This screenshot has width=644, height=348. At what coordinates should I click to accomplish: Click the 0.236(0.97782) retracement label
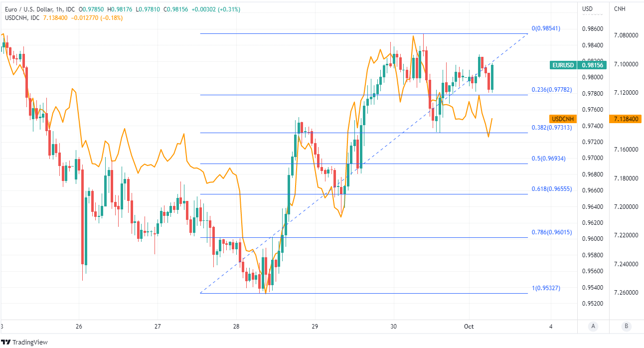(x=551, y=90)
